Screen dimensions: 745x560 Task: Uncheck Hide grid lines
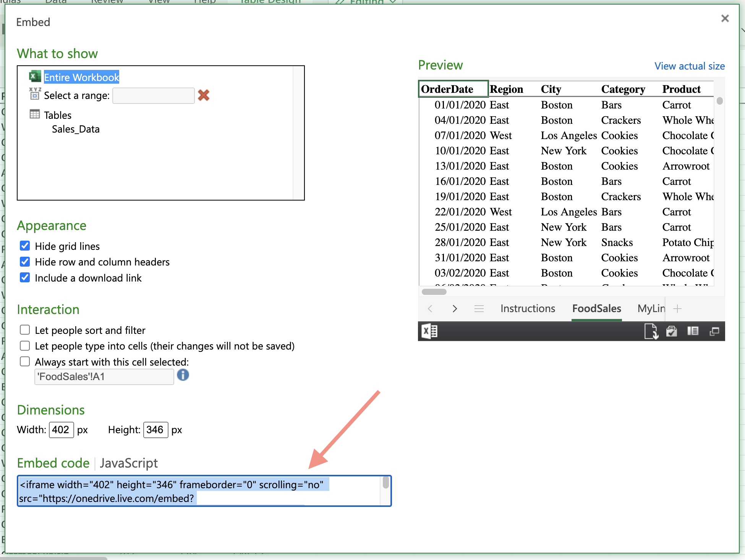25,246
